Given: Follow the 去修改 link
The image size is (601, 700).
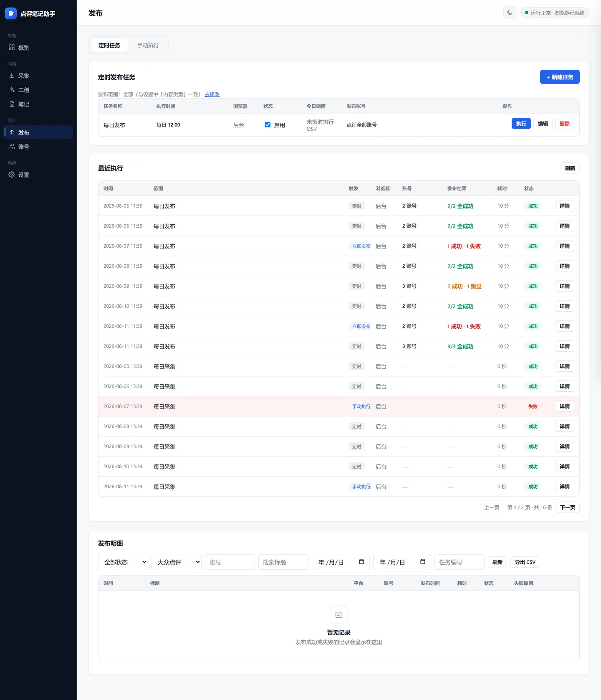Looking at the screenshot, I should tap(212, 94).
